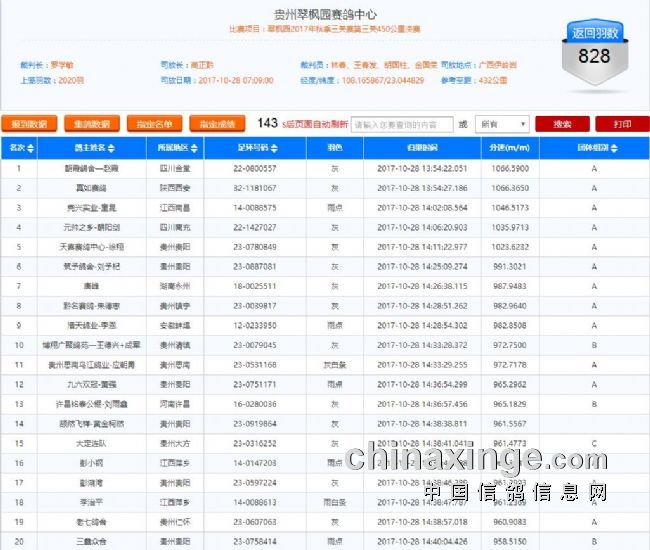Select ring number 22-0800557 in row 1
Viewport: 650px width, 550px height.
255,169
